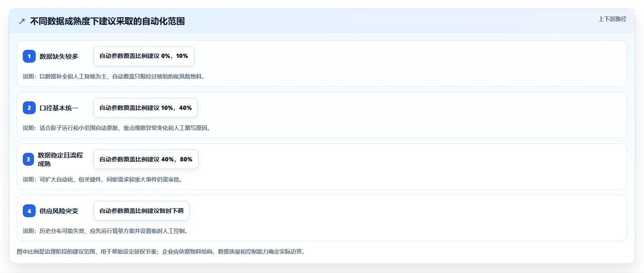Image resolution: width=644 pixels, height=273 pixels.
Task: Select number badge 2 for 口径基本统一
Action: coord(29,108)
